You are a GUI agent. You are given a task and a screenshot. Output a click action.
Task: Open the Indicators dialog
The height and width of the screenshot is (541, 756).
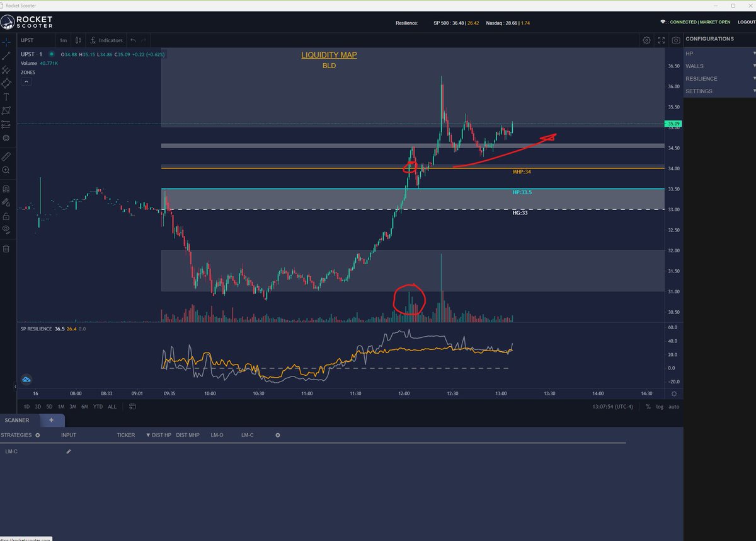pos(106,40)
